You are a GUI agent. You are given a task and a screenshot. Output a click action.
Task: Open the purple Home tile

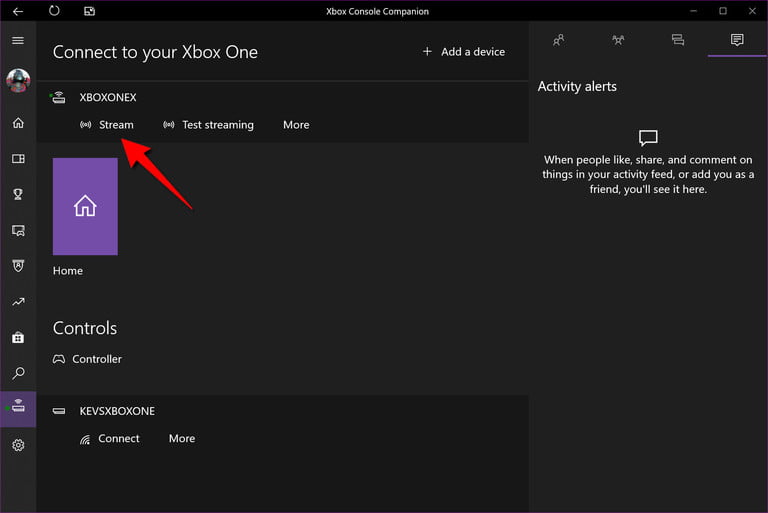point(85,206)
